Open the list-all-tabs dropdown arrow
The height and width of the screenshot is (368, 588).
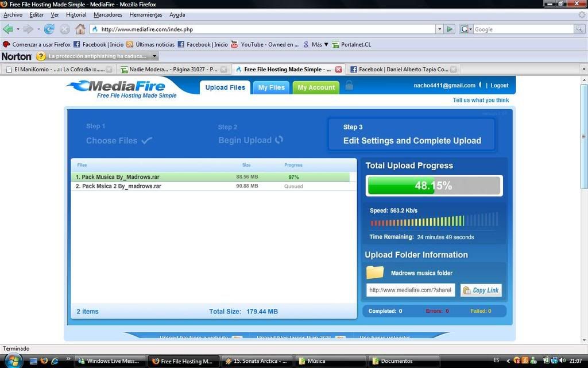point(583,70)
